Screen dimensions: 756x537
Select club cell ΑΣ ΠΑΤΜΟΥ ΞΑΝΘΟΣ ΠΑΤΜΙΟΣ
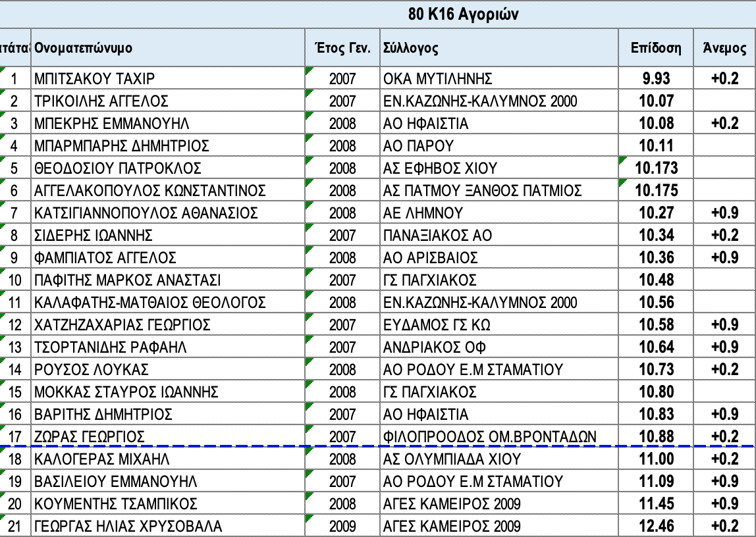tap(483, 191)
